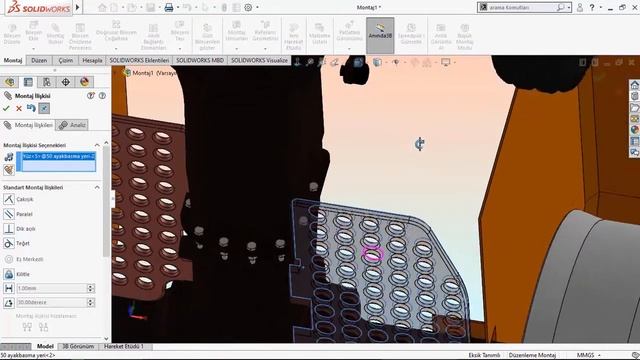Viewport: 640px width, 360px height.
Task: Open the Appearances color-ball icon on task pane
Action: click(x=634, y=130)
